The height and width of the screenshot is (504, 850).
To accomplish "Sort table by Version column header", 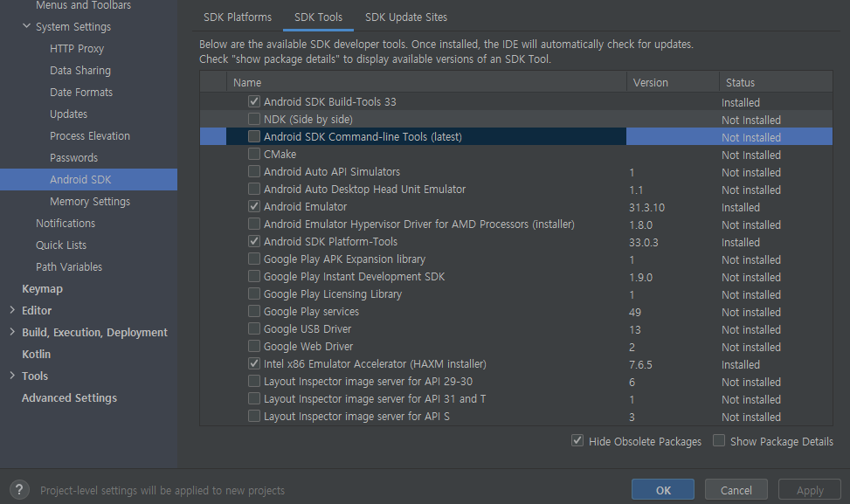I will pyautogui.click(x=651, y=82).
